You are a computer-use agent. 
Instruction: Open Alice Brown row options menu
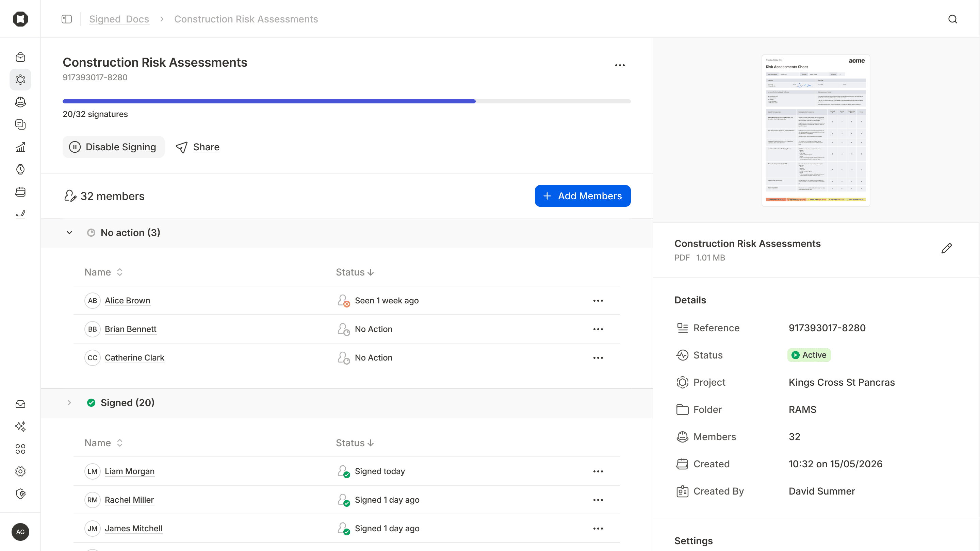598,300
